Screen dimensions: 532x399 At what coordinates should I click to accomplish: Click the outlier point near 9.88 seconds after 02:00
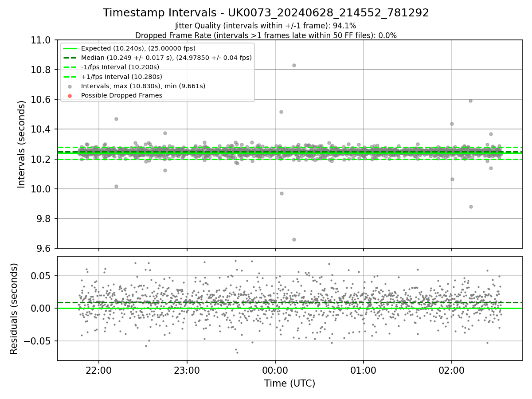[x=471, y=207]
